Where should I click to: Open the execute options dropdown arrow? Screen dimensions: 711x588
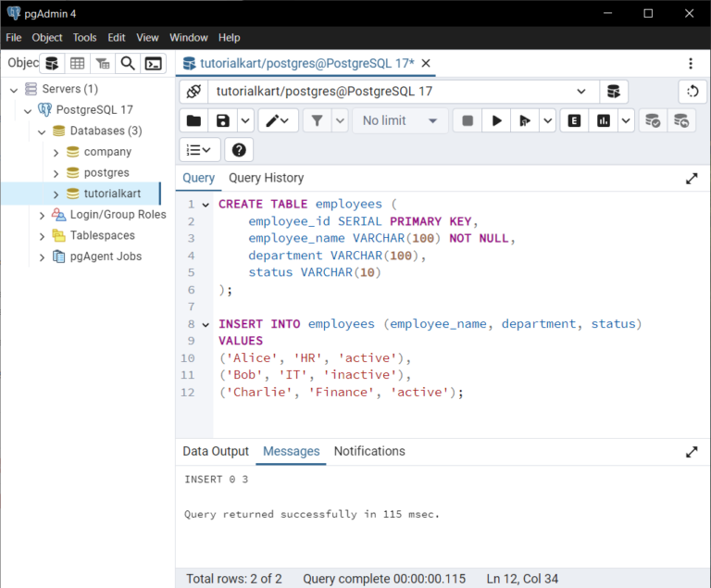tap(548, 120)
